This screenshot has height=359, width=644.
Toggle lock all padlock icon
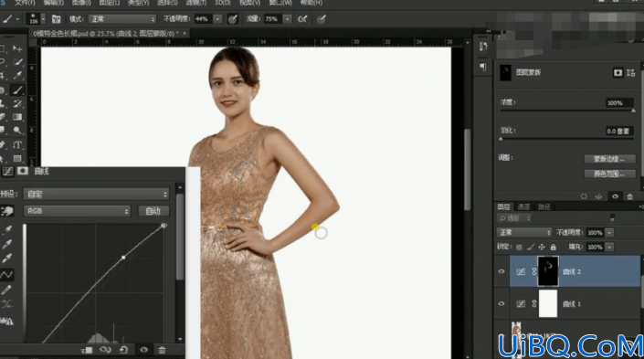point(554,247)
